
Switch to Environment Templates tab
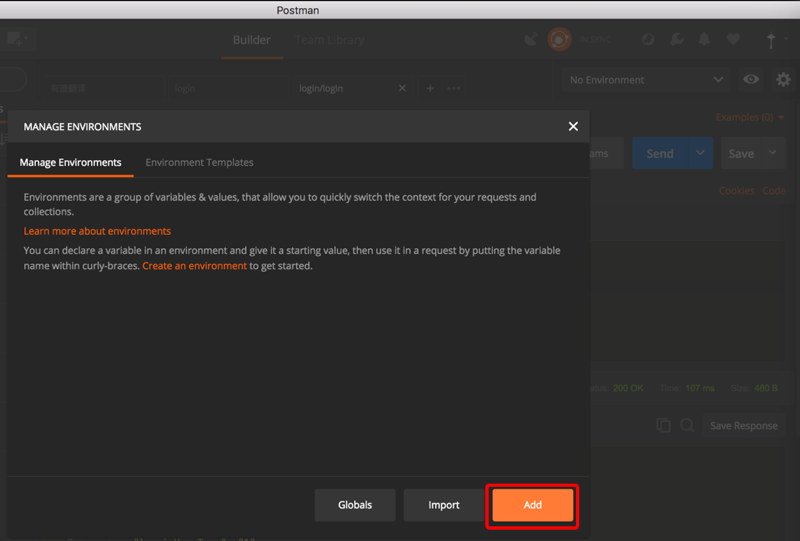199,162
